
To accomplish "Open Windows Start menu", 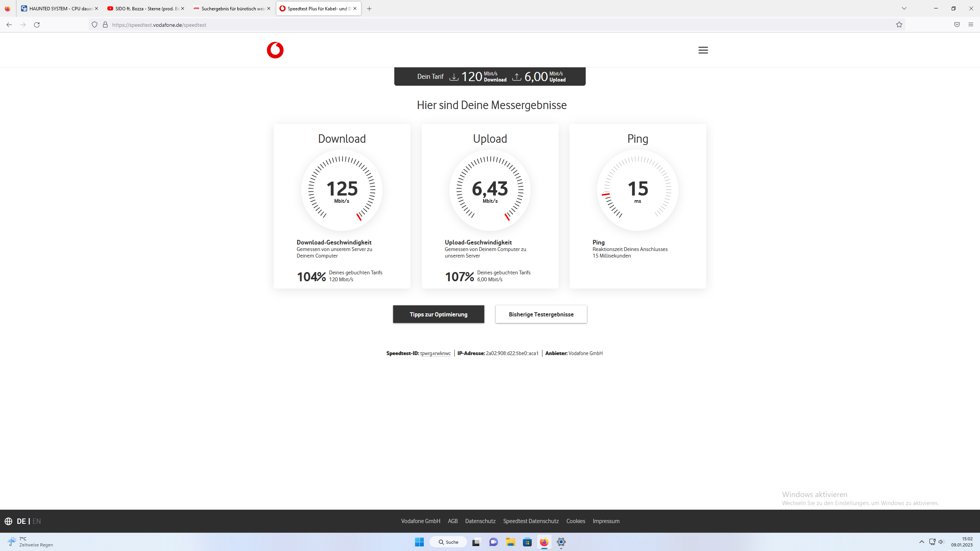I will 419,542.
